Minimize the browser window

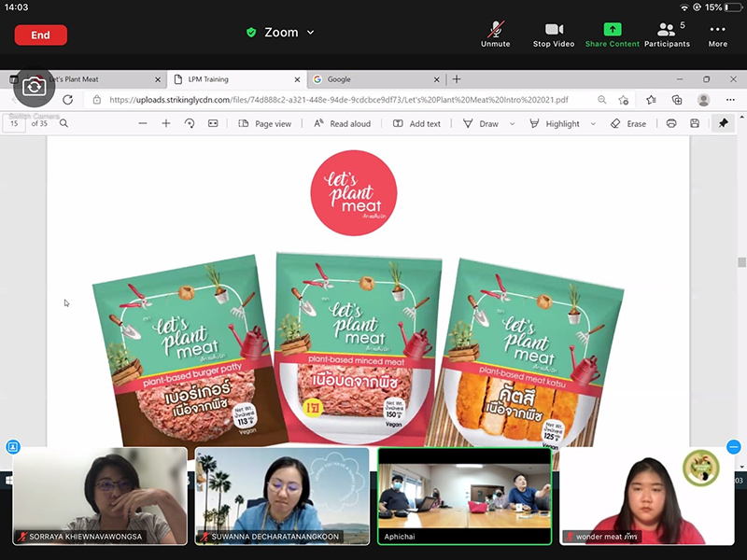pos(680,79)
